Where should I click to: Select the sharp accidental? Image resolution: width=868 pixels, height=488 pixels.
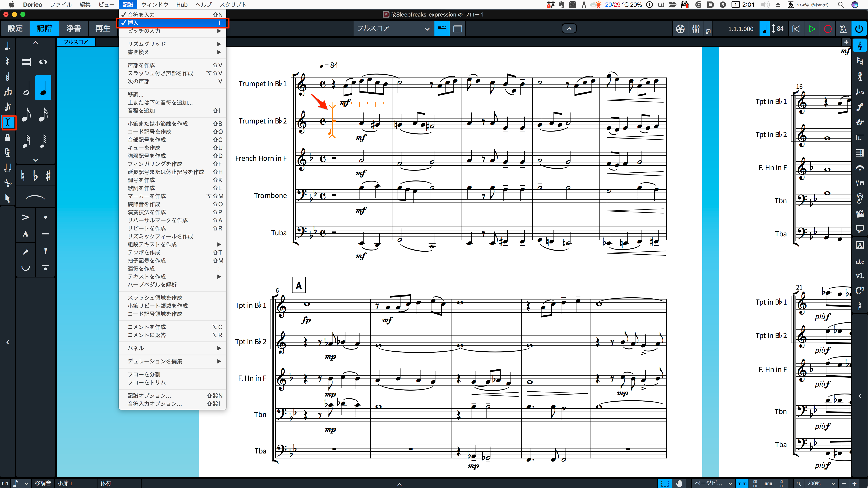[x=48, y=175]
